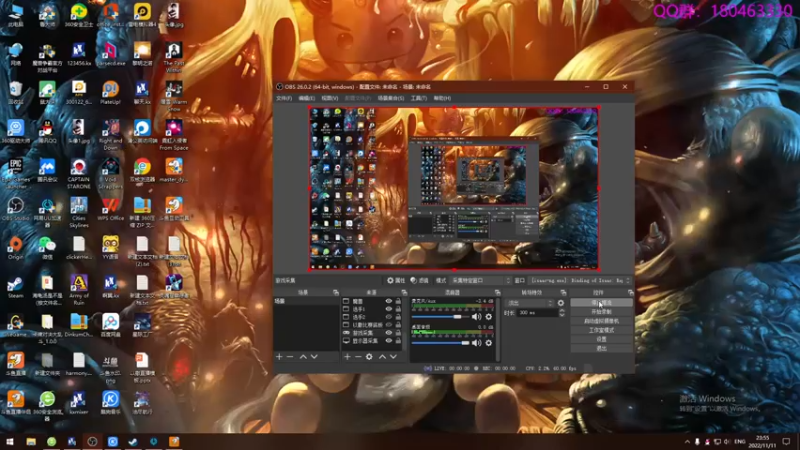Toggle visibility of 显示器采集 source
800x450 pixels.
pyautogui.click(x=389, y=341)
